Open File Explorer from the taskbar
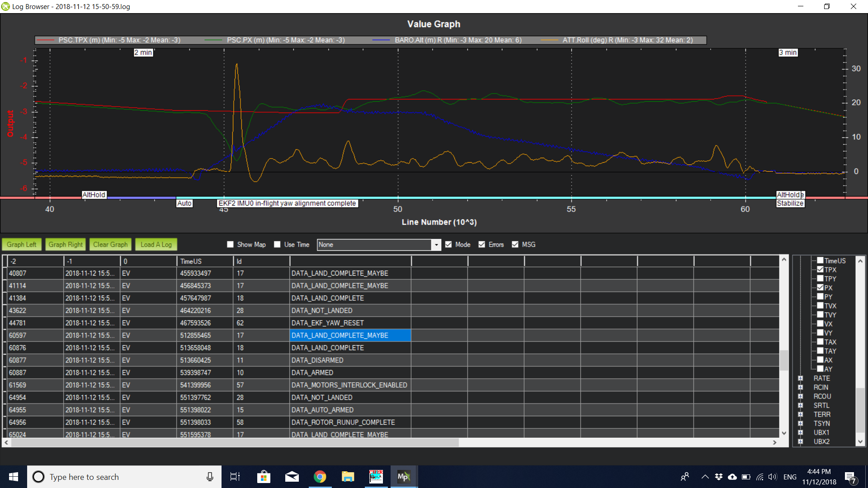 (348, 476)
